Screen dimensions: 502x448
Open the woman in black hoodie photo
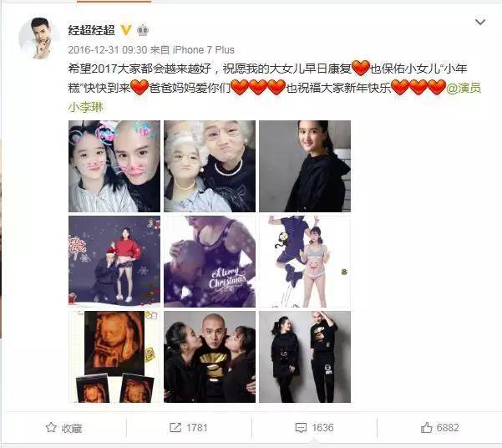point(305,166)
